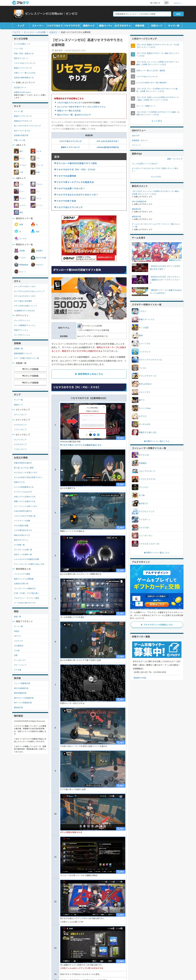Select the 物理 attribute icon
The height and width of the screenshot is (980, 196).
click(x=16, y=224)
